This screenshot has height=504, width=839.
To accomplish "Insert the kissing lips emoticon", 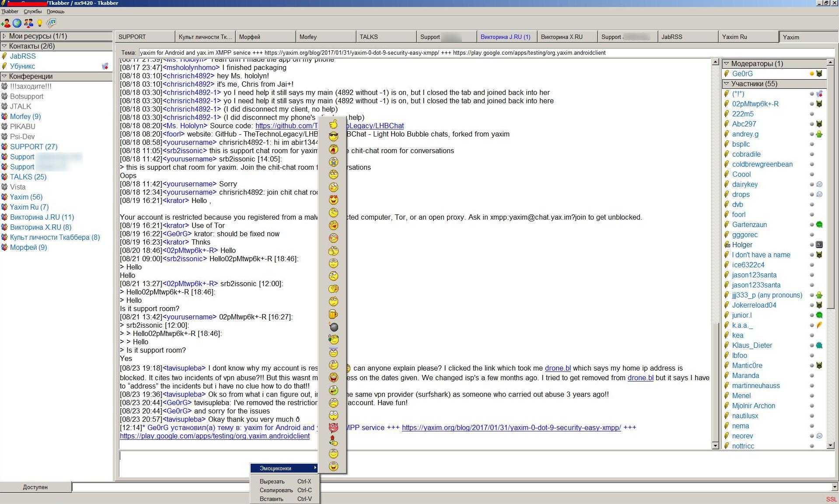I will click(x=333, y=225).
